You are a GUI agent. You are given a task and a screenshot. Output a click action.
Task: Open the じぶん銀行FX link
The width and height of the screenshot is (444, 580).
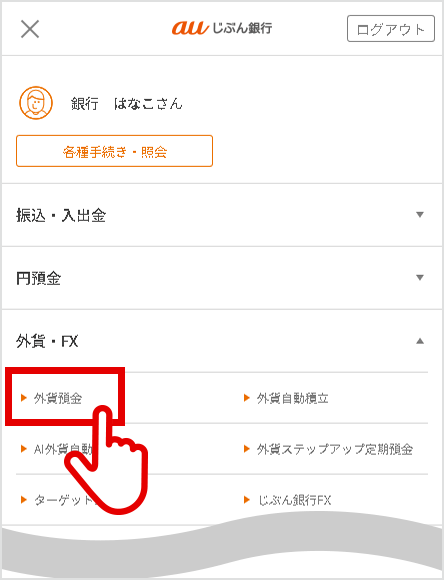(x=294, y=500)
